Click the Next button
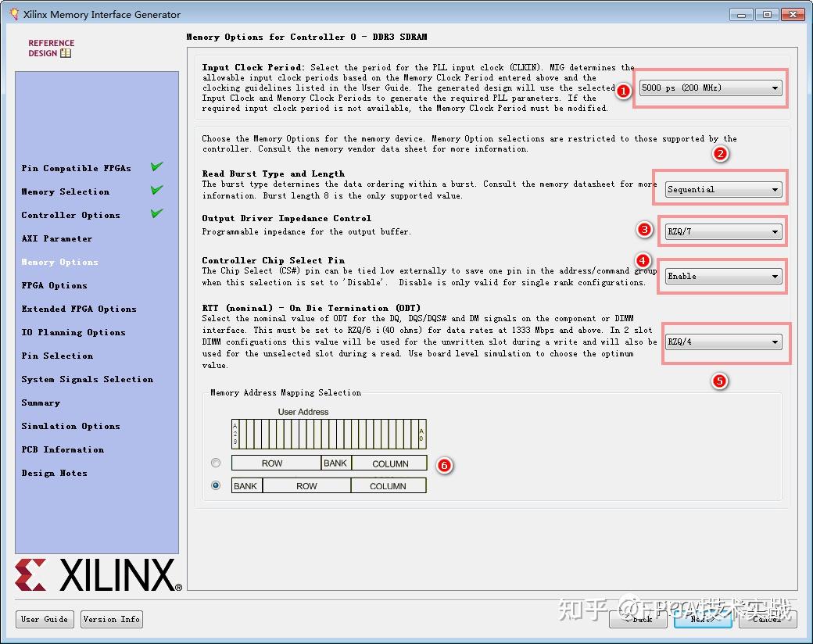This screenshot has width=813, height=644. [x=702, y=619]
